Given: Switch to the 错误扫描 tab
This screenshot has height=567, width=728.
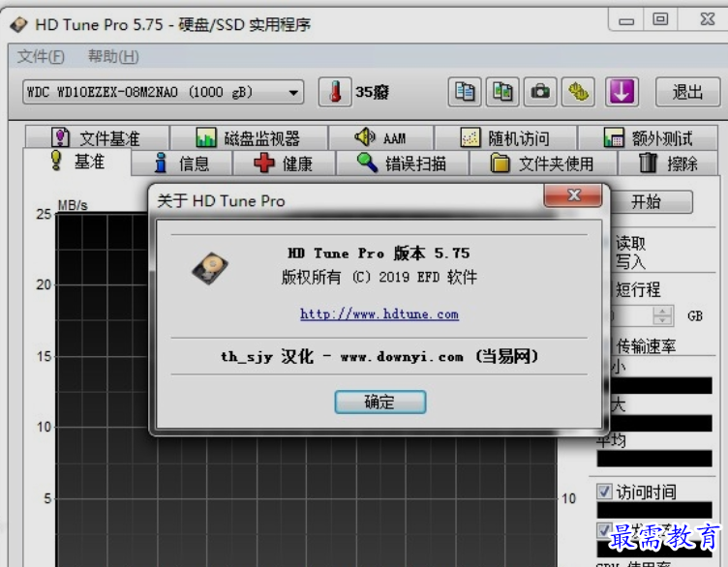Looking at the screenshot, I should click(402, 164).
